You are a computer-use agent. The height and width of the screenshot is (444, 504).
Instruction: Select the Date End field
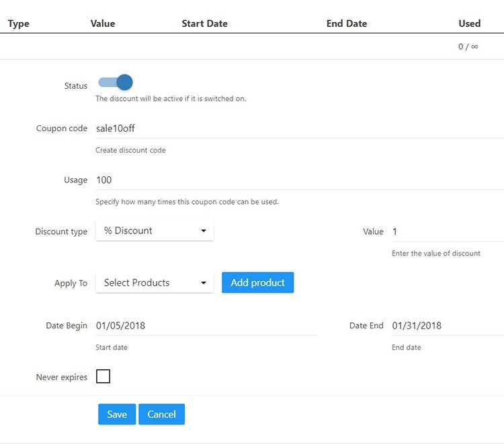[444, 326]
